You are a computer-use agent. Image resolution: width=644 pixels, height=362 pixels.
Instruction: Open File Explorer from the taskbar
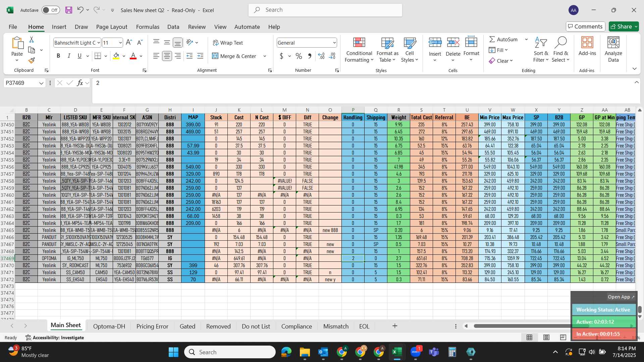[305, 352]
